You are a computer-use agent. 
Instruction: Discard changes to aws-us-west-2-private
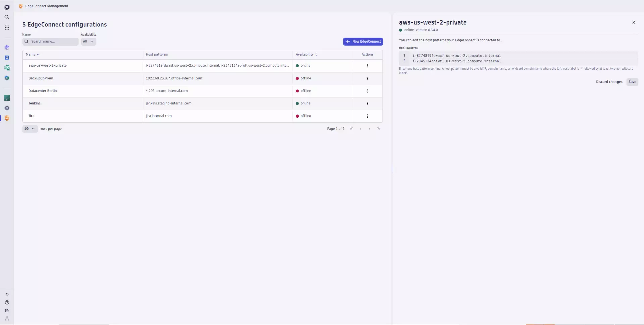pos(609,82)
